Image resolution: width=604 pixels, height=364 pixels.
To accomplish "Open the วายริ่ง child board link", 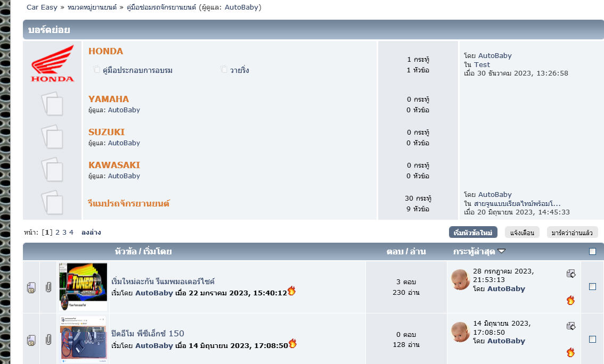I will pos(240,70).
